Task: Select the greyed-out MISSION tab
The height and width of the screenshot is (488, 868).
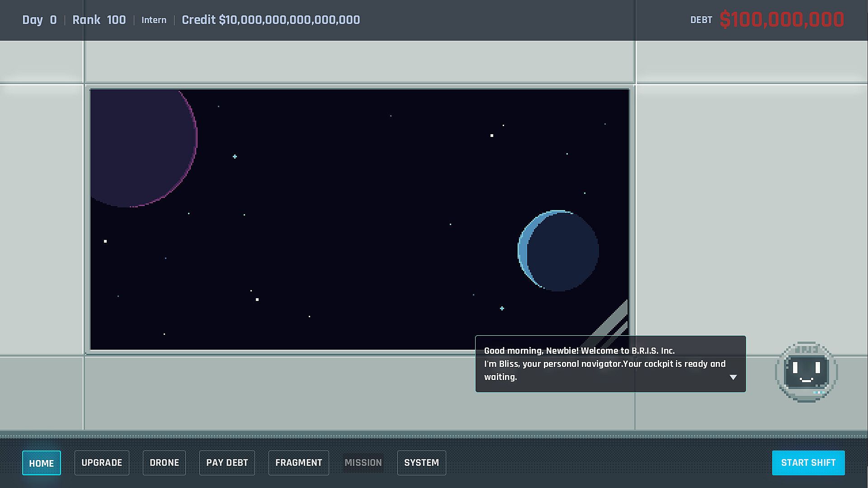Action: coord(363,463)
